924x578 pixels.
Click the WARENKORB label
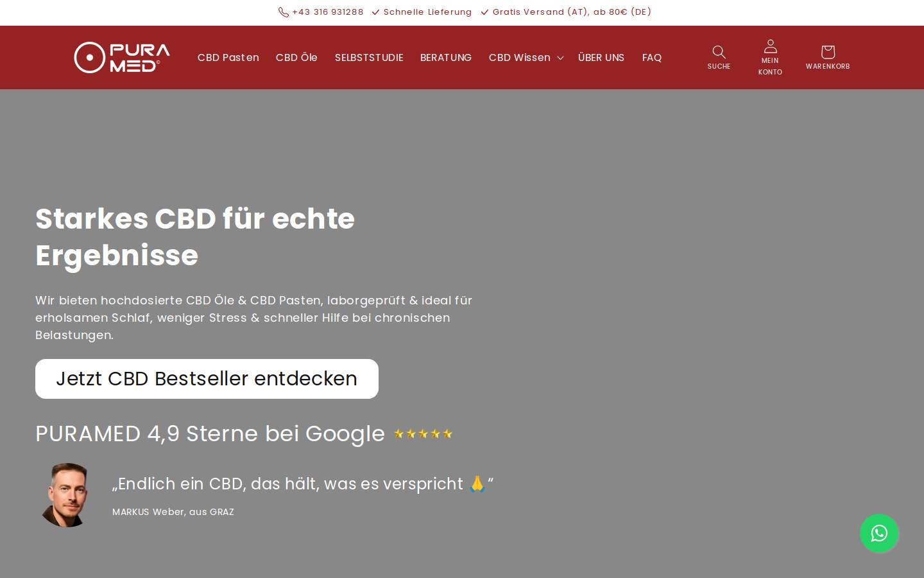pos(828,67)
